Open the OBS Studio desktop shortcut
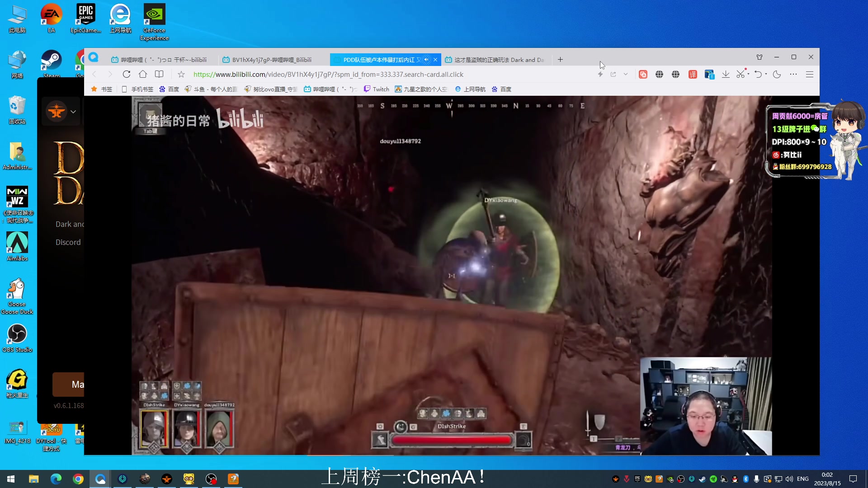Screen dimensions: 868x488 17,338
